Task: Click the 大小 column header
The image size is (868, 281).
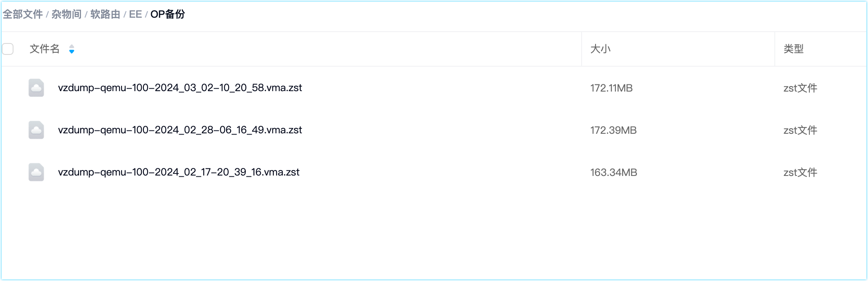Action: tap(600, 49)
